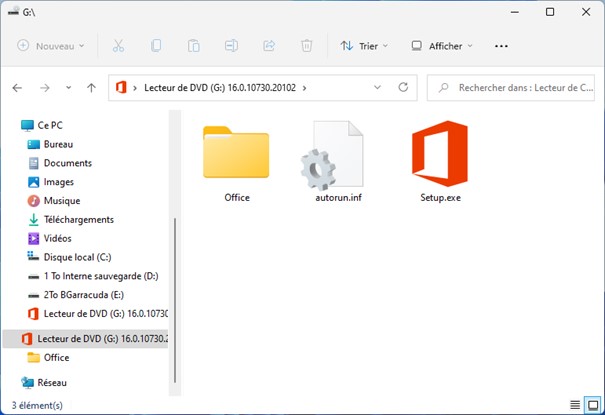Switch to details view in status bar
605x415 pixels.
click(574, 405)
